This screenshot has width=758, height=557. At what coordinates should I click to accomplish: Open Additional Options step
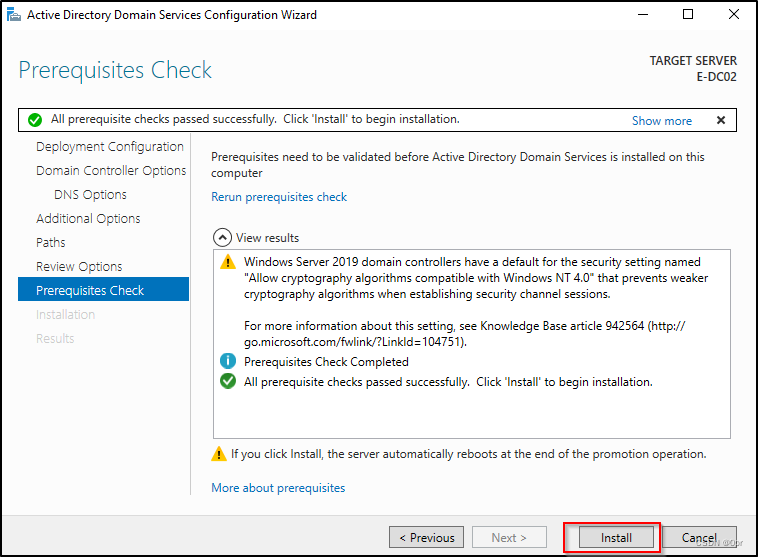pos(88,219)
